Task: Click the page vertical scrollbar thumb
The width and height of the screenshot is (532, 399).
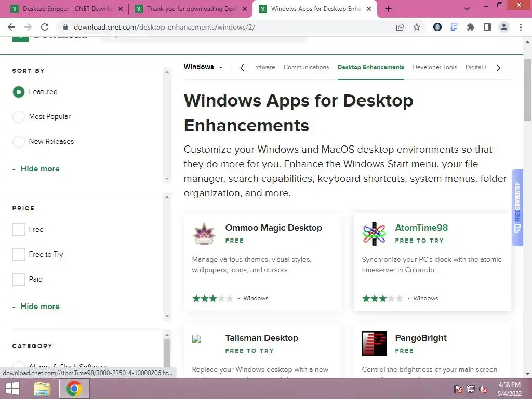Action: click(527, 90)
